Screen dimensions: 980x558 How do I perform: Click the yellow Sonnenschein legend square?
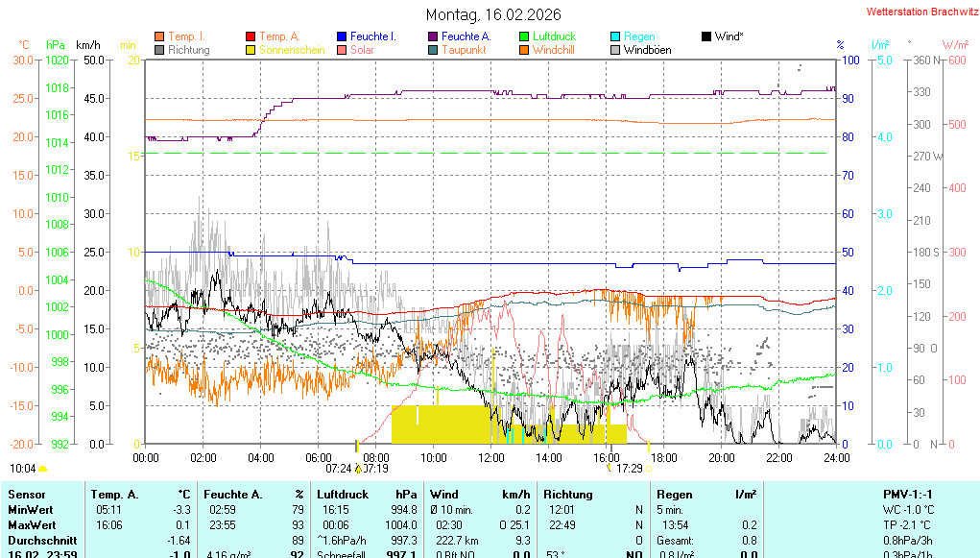click(x=251, y=50)
